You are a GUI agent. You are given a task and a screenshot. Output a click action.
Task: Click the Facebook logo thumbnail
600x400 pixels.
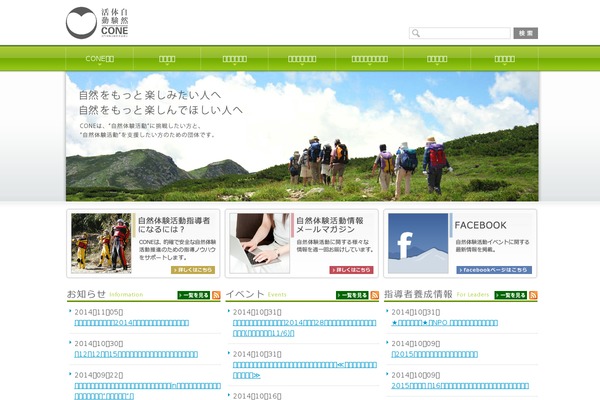click(x=418, y=243)
